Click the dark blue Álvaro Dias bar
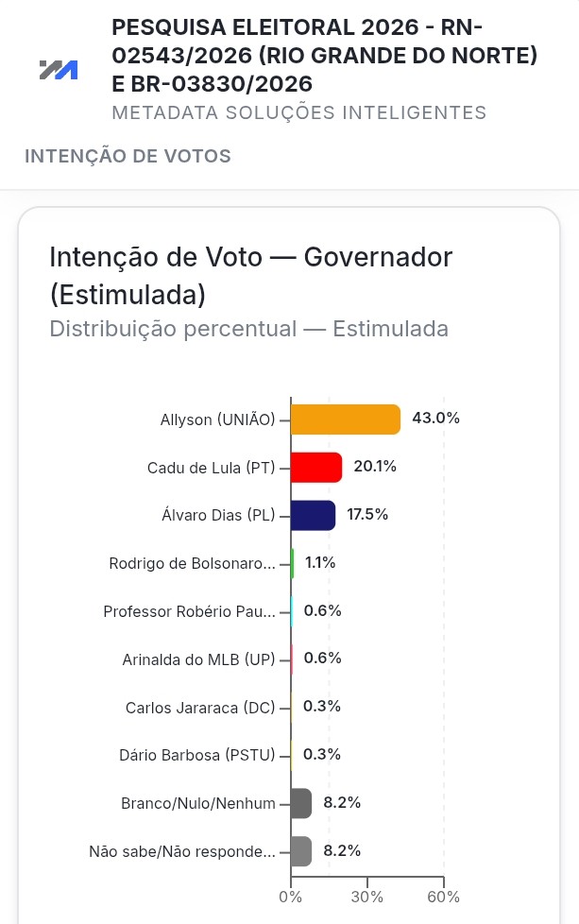The image size is (579, 924). 314,516
